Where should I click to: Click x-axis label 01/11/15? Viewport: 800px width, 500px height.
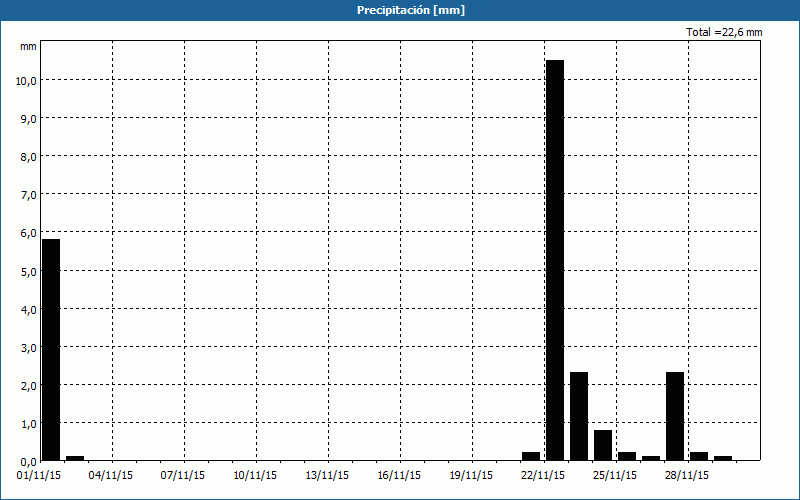pos(39,476)
